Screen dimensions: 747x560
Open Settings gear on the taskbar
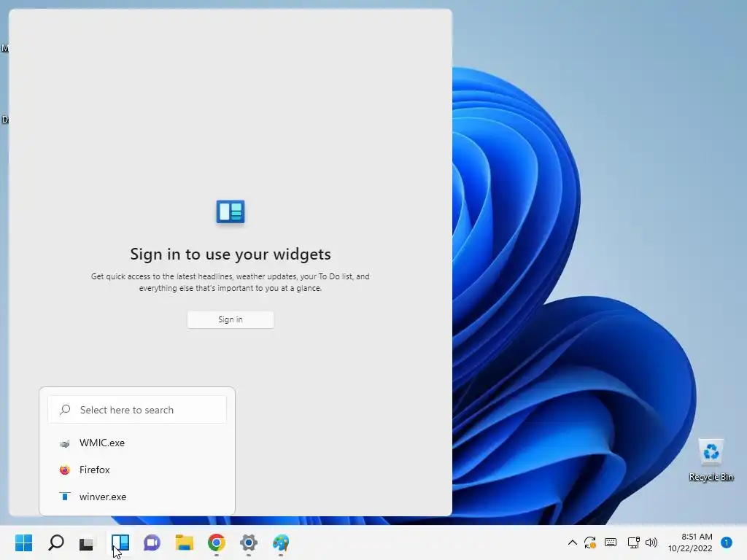click(x=248, y=542)
